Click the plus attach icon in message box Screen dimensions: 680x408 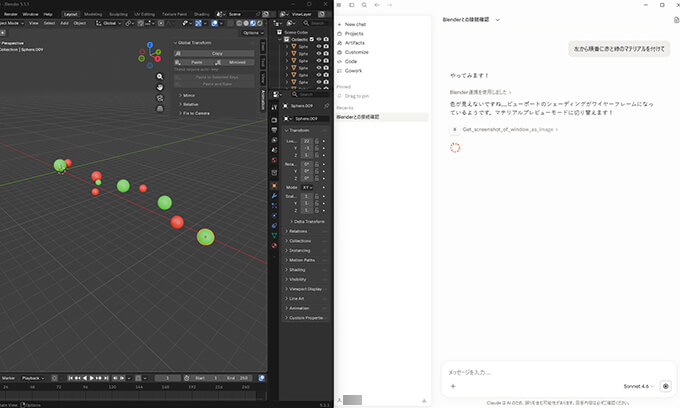(453, 385)
